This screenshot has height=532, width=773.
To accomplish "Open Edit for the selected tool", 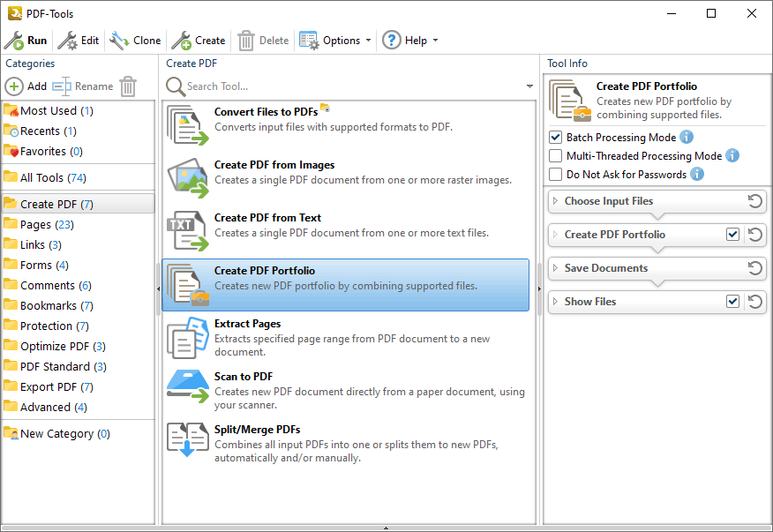I will click(79, 41).
